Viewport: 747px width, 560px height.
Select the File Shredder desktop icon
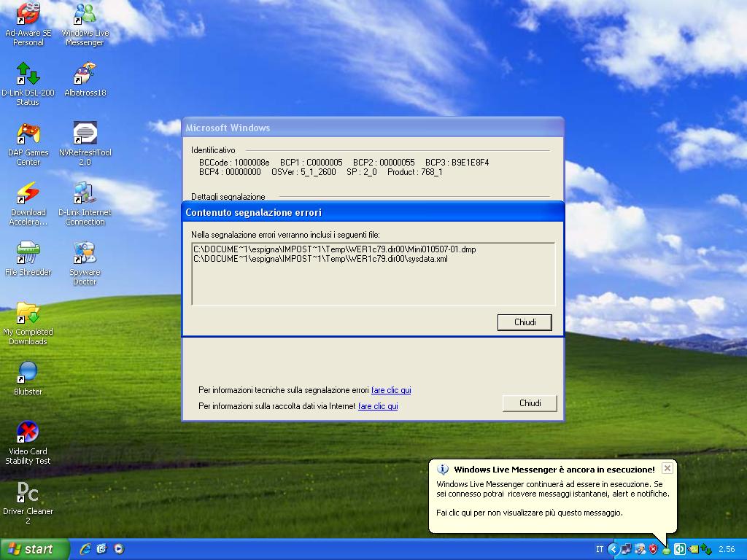[x=28, y=259]
